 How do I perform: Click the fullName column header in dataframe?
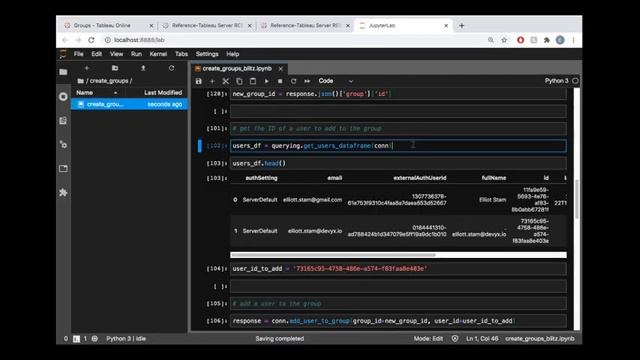(x=494, y=178)
